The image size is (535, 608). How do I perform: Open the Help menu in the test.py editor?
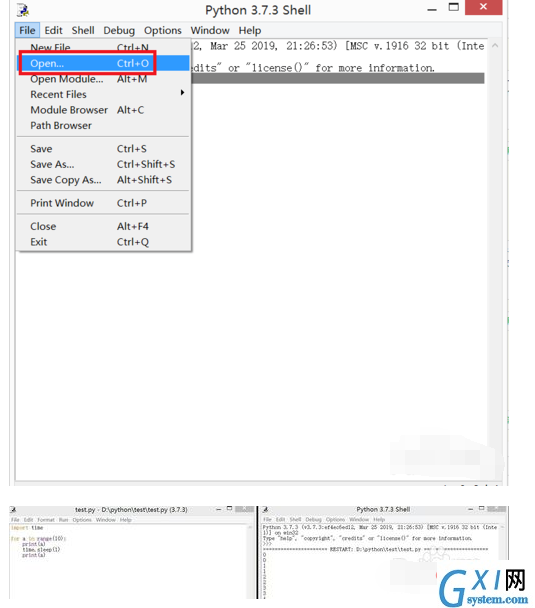pyautogui.click(x=126, y=520)
